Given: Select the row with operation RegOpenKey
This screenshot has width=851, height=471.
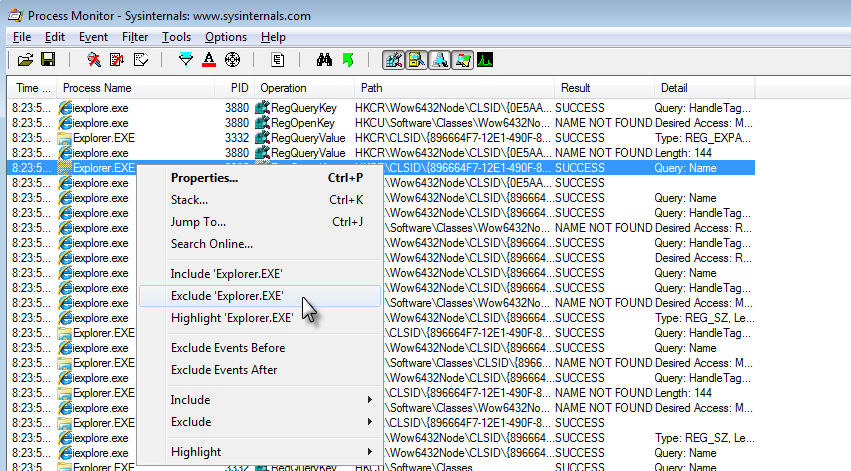Looking at the screenshot, I should (x=381, y=123).
